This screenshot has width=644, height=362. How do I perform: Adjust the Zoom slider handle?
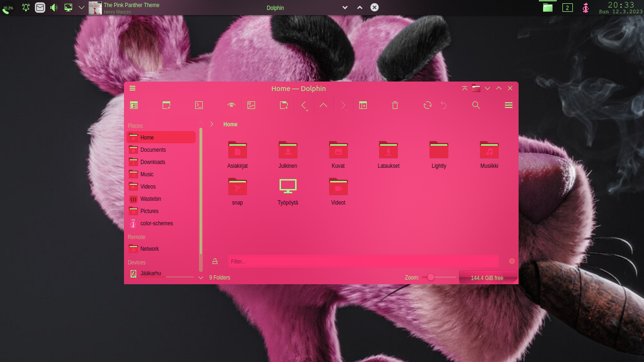coord(430,278)
